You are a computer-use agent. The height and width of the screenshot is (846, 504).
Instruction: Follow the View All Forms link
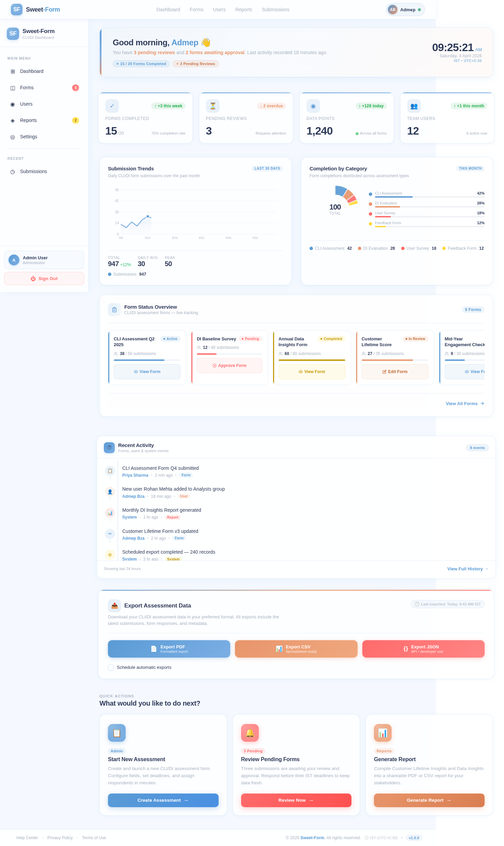tap(465, 403)
